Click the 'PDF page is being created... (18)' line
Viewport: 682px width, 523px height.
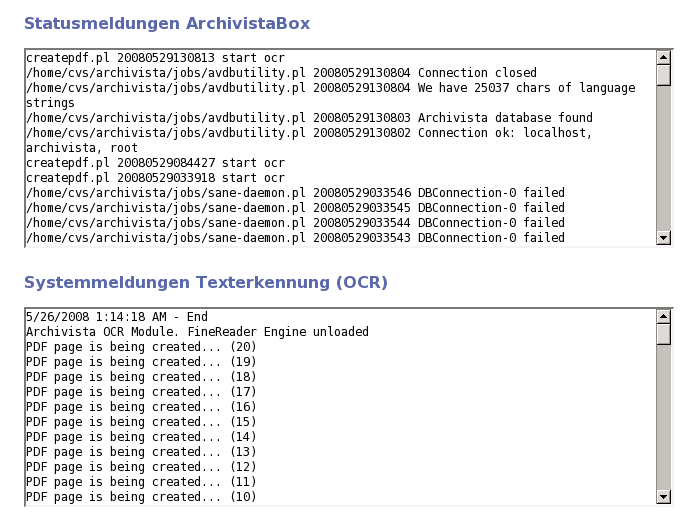pyautogui.click(x=141, y=377)
